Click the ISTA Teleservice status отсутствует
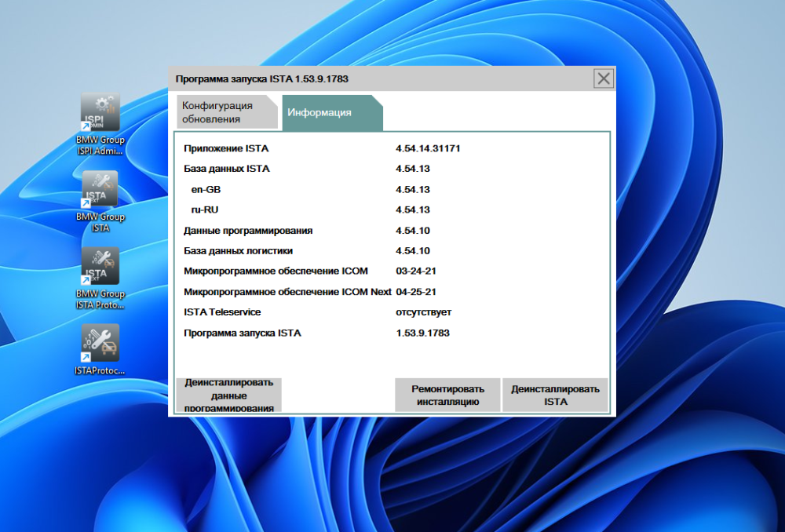The width and height of the screenshot is (785, 532). [x=424, y=312]
